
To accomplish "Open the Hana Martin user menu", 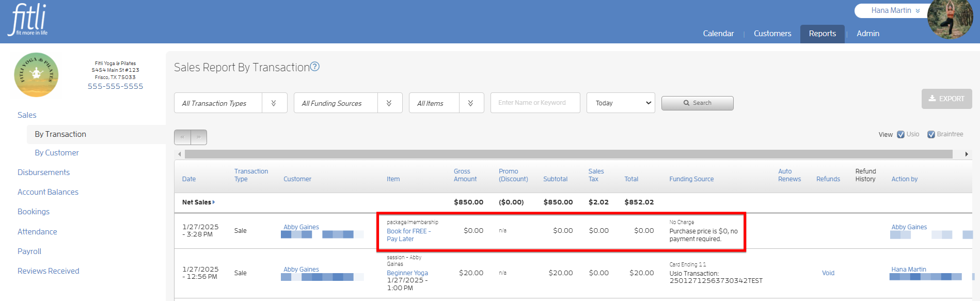I will pyautogui.click(x=895, y=10).
